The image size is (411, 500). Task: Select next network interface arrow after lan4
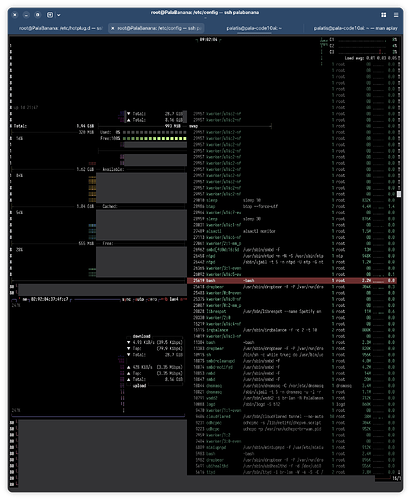click(x=183, y=299)
